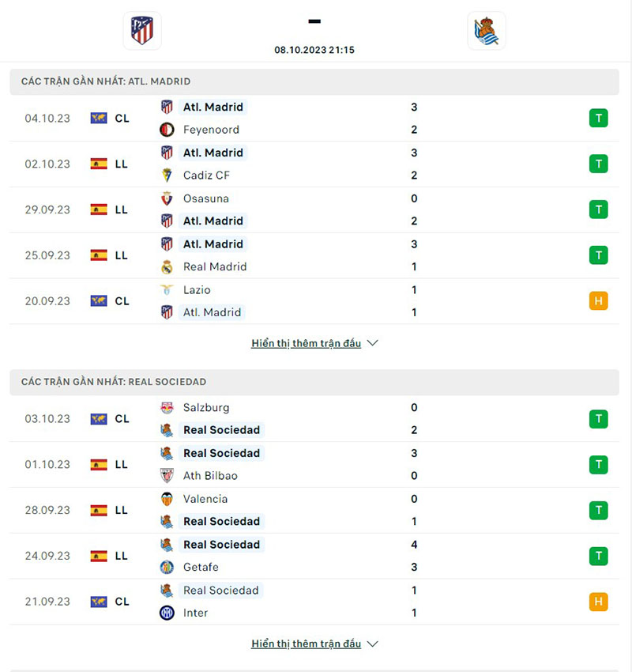The height and width of the screenshot is (672, 632).
Task: Click the Lazio team logo
Action: [x=167, y=290]
